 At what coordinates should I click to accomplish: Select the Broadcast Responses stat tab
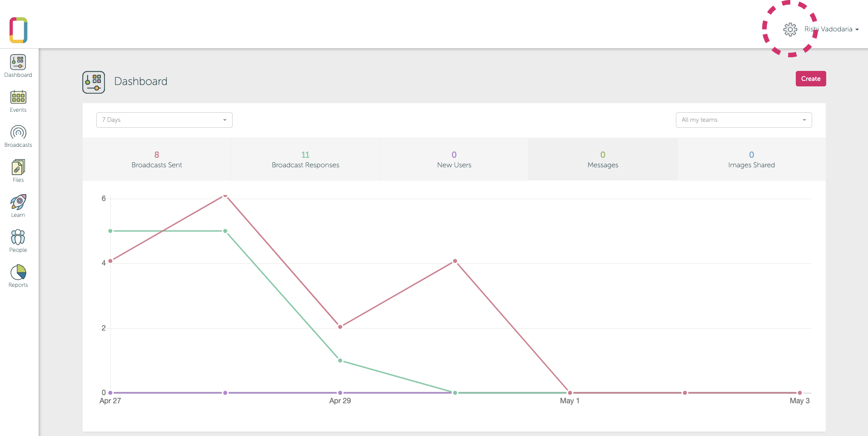[x=306, y=160]
